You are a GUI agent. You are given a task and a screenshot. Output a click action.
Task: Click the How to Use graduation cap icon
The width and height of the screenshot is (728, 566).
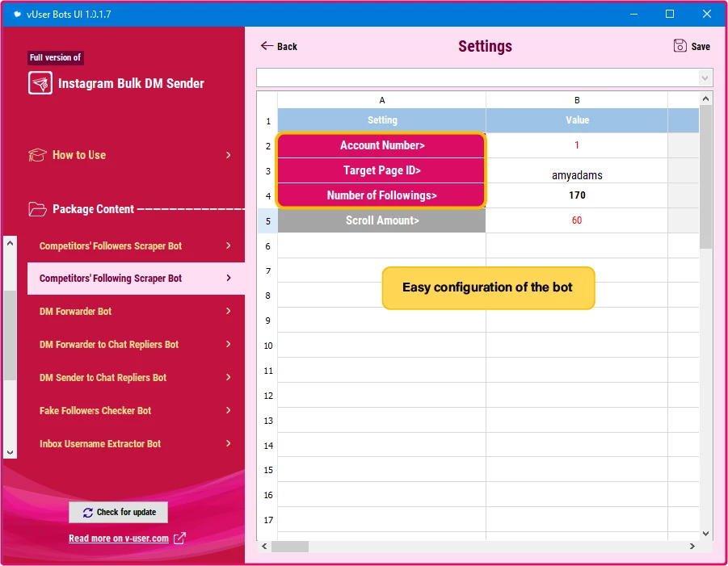(37, 155)
